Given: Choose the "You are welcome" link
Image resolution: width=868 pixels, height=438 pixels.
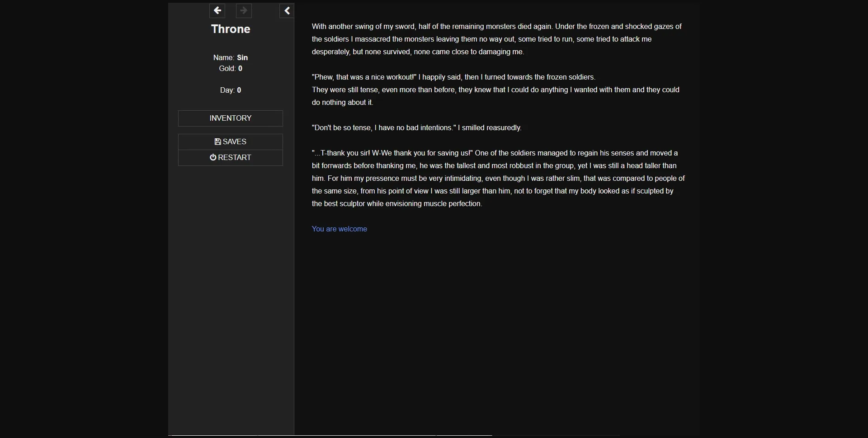Looking at the screenshot, I should [339, 229].
